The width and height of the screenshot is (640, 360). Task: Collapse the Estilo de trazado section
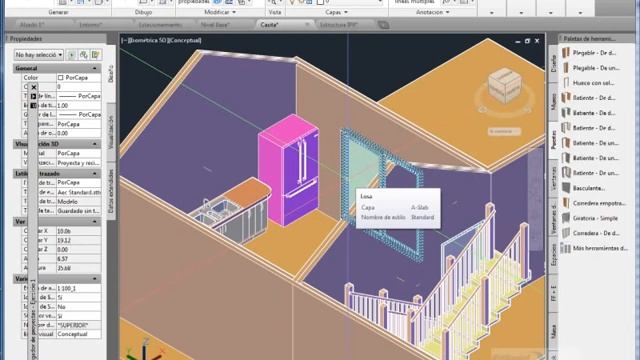tap(95, 173)
